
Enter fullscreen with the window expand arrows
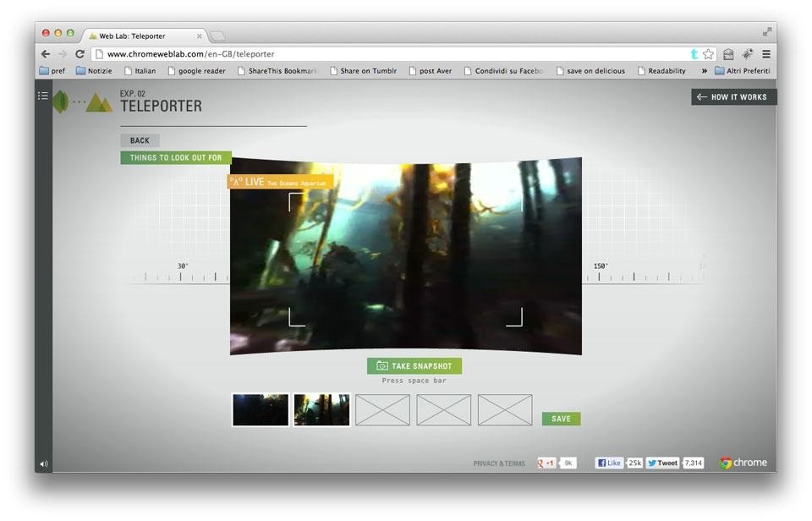pos(766,32)
